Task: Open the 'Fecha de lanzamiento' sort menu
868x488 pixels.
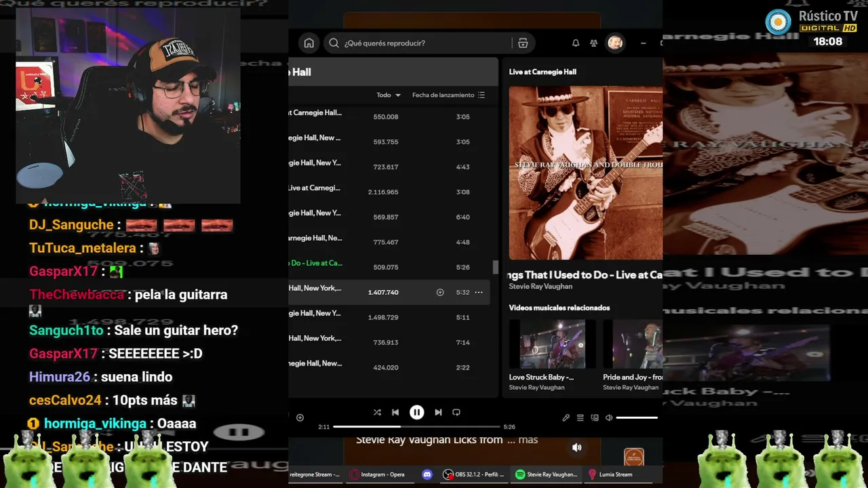Action: coord(448,96)
